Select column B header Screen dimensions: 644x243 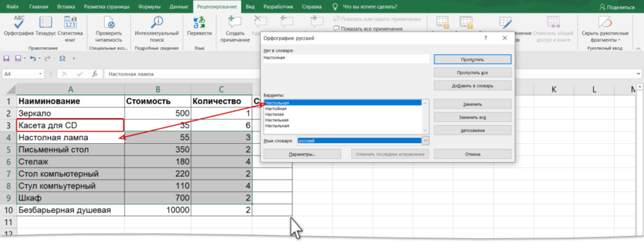(158, 89)
